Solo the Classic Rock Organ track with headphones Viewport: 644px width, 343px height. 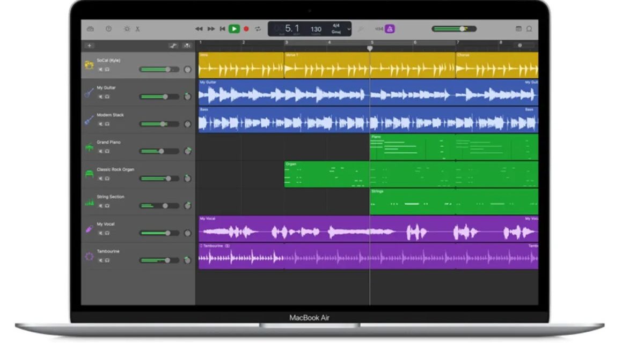[x=107, y=178]
